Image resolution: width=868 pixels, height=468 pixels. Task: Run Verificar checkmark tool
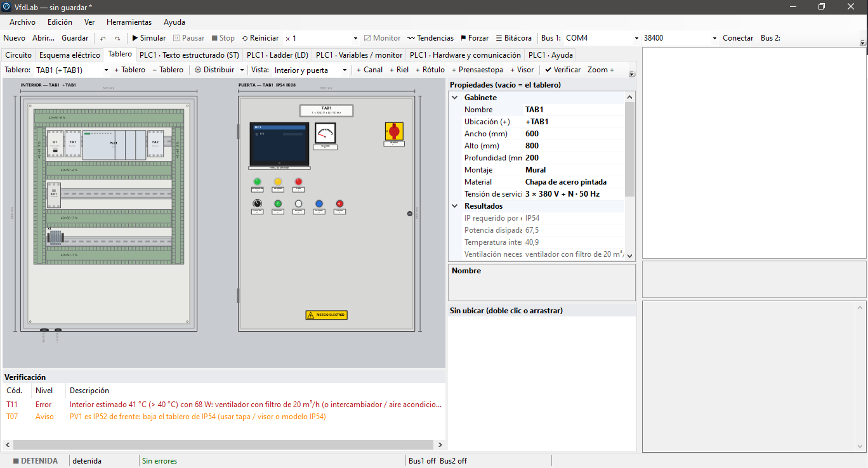pos(563,70)
